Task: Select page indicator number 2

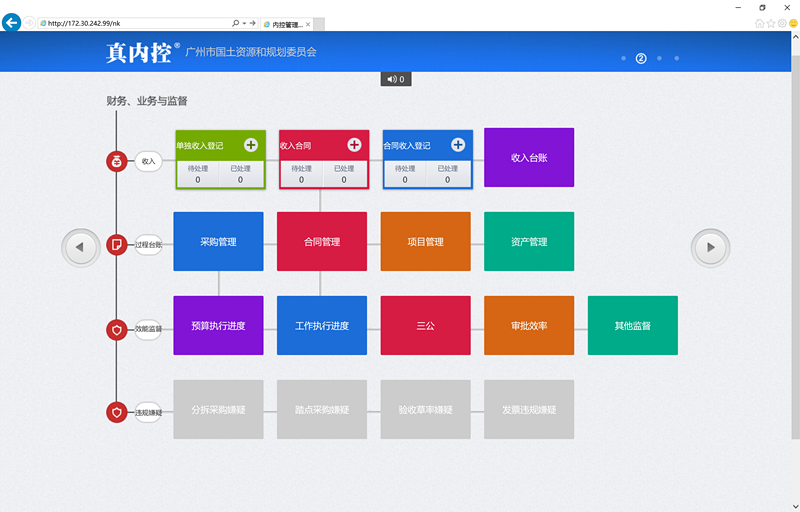Action: tap(641, 58)
